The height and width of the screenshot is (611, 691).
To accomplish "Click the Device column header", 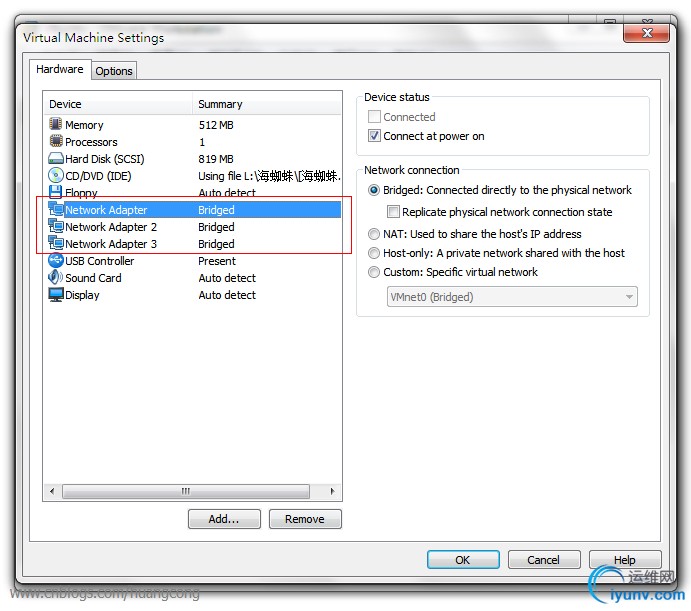I will [x=118, y=104].
